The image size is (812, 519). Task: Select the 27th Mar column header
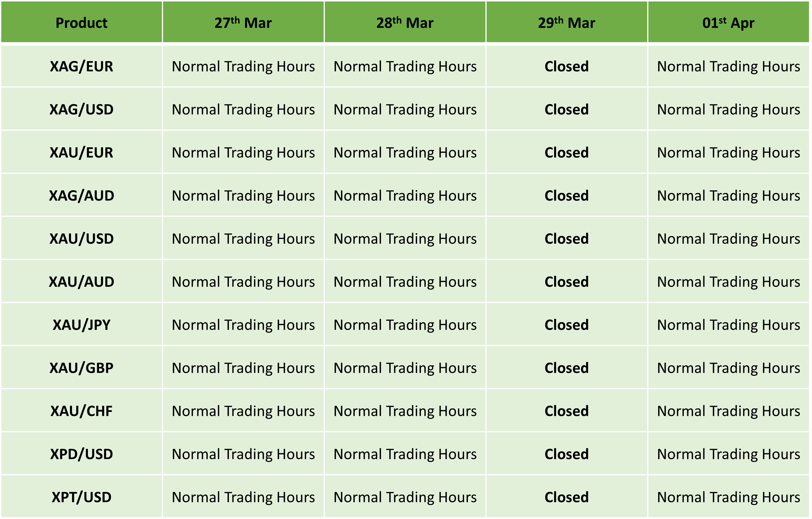[243, 22]
